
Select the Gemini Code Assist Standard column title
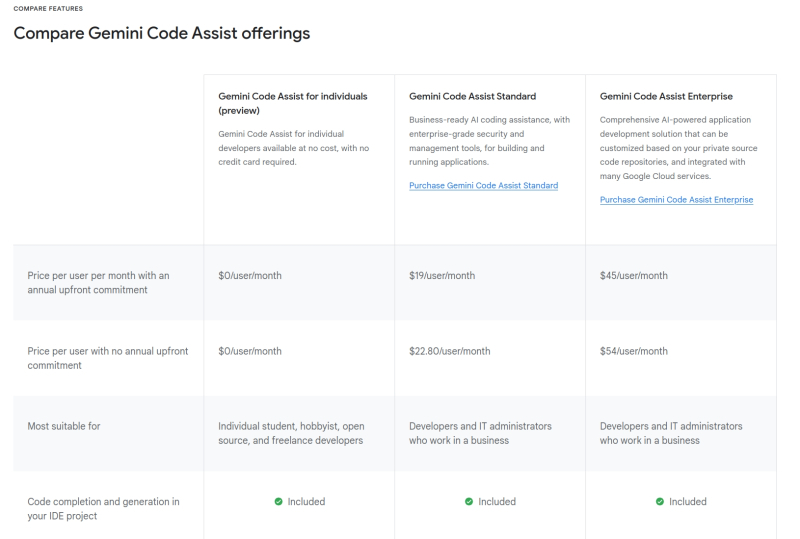(x=472, y=97)
